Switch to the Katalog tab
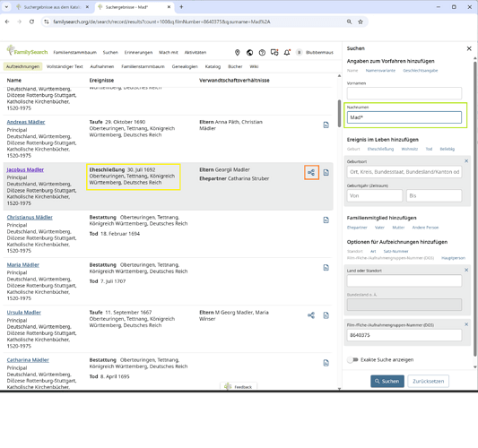The width and height of the screenshot is (478, 448). (213, 66)
